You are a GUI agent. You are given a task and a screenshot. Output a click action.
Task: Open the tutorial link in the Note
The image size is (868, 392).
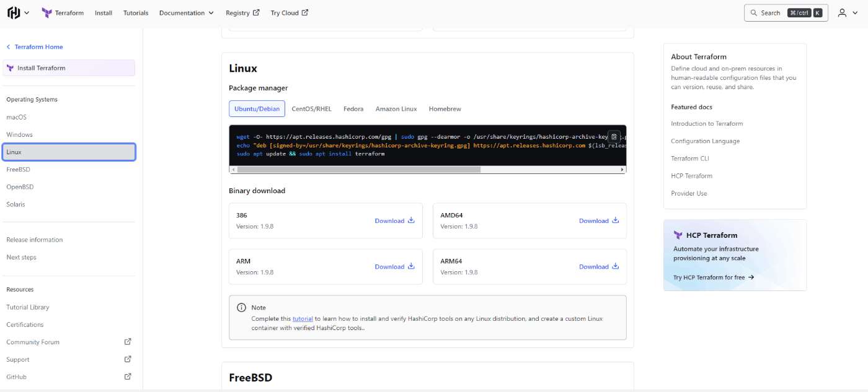tap(303, 319)
